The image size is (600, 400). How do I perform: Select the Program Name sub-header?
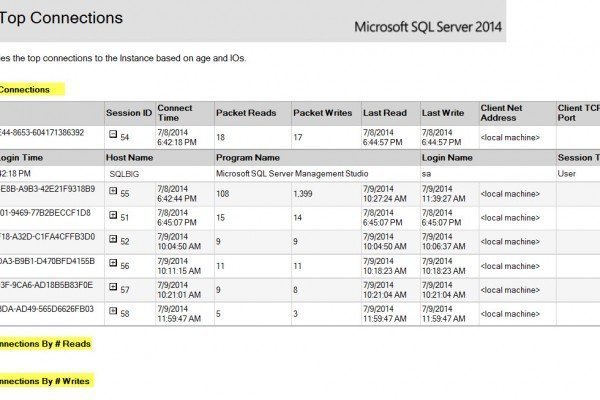248,158
